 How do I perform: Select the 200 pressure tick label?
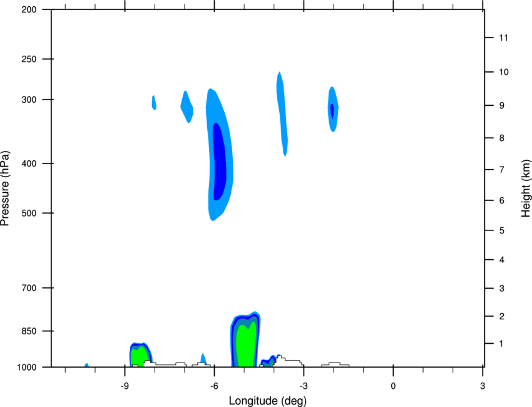[x=29, y=9]
